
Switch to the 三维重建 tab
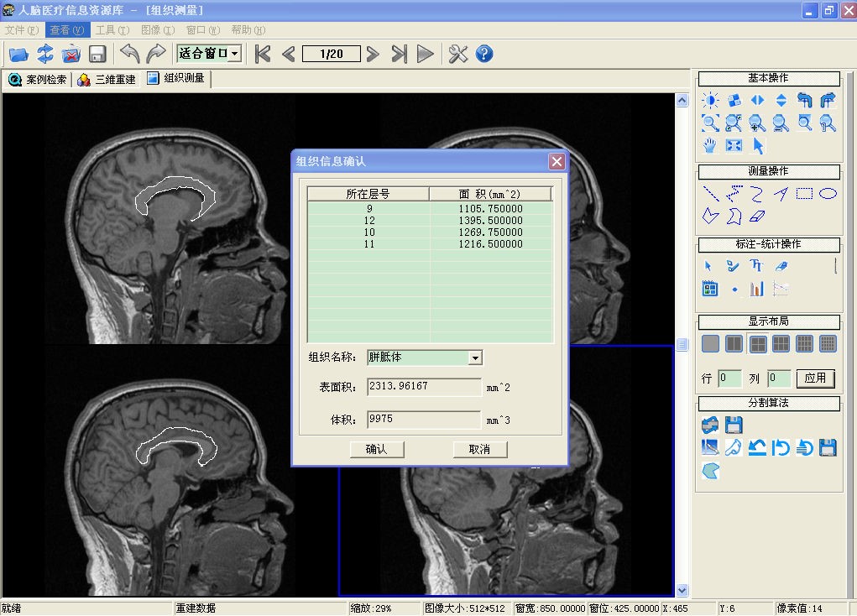tap(107, 80)
